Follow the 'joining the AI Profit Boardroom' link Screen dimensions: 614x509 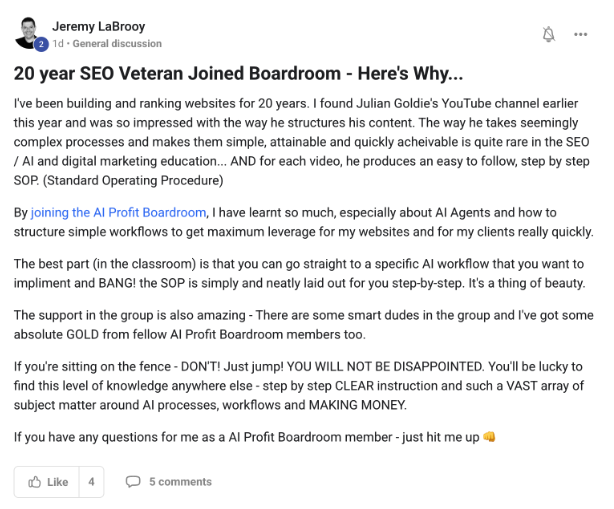pos(118,213)
